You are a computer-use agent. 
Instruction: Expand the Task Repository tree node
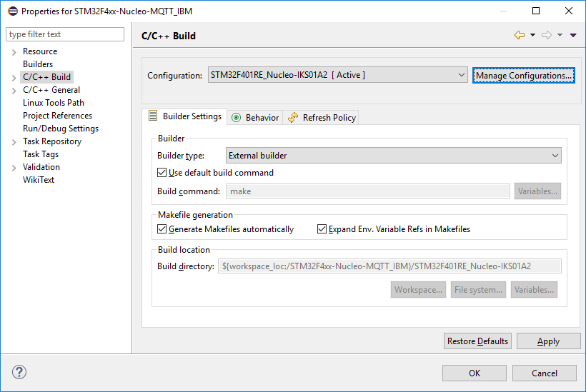click(14, 142)
